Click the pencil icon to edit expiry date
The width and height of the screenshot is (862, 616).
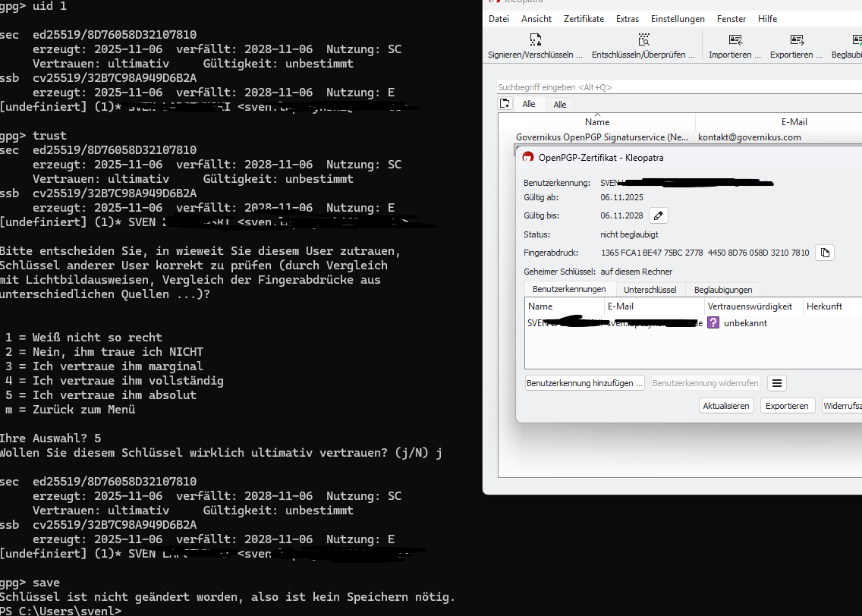(659, 216)
